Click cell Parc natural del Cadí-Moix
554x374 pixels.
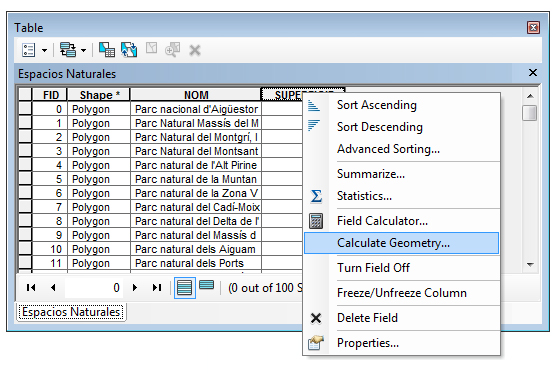coord(196,207)
